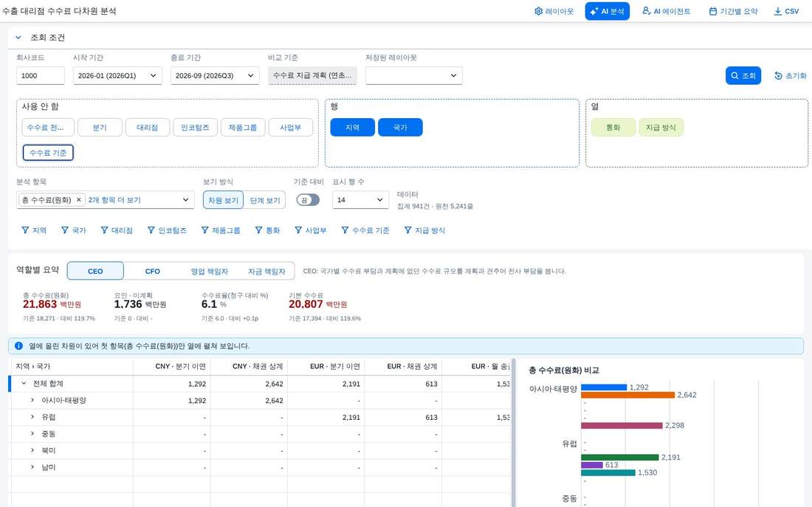Click the blue info icon in the notice bar
The height and width of the screenshot is (507, 812).
[x=19, y=346]
